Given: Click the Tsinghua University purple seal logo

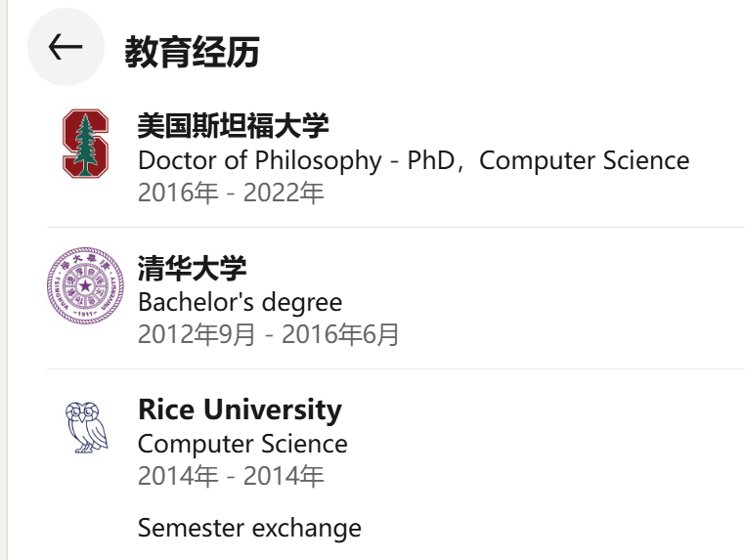Looking at the screenshot, I should [86, 286].
